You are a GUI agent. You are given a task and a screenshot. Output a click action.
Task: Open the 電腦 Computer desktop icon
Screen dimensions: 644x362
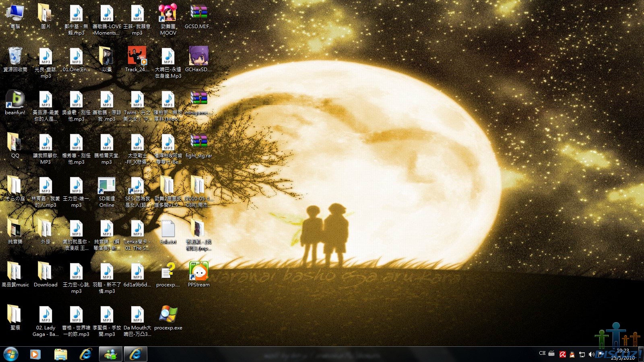click(x=15, y=17)
